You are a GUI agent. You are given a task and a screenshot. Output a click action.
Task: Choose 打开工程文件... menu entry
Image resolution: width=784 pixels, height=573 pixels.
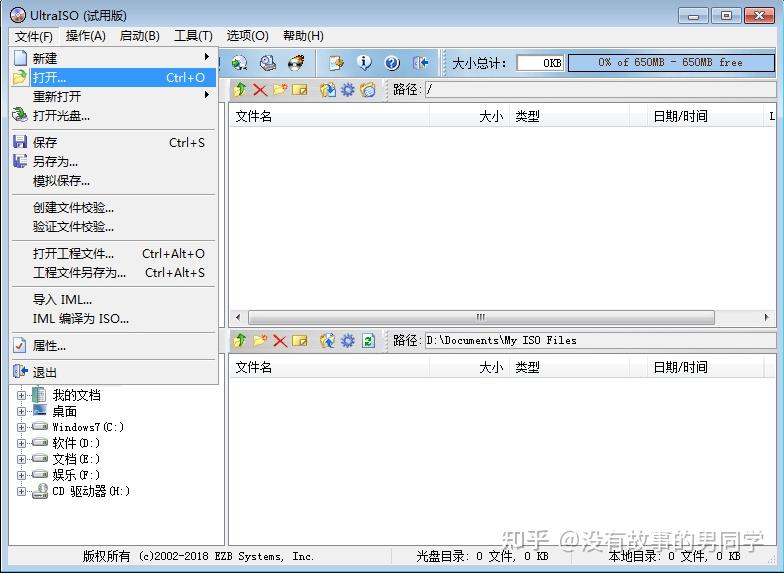(x=114, y=254)
